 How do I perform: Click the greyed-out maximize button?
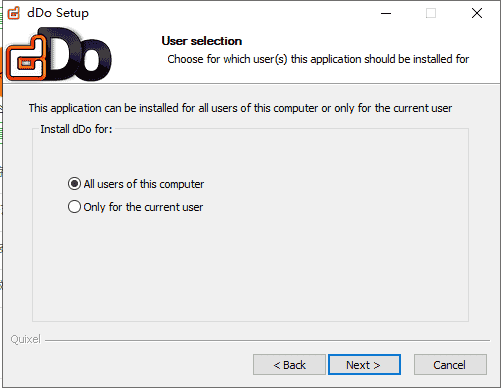tap(432, 13)
